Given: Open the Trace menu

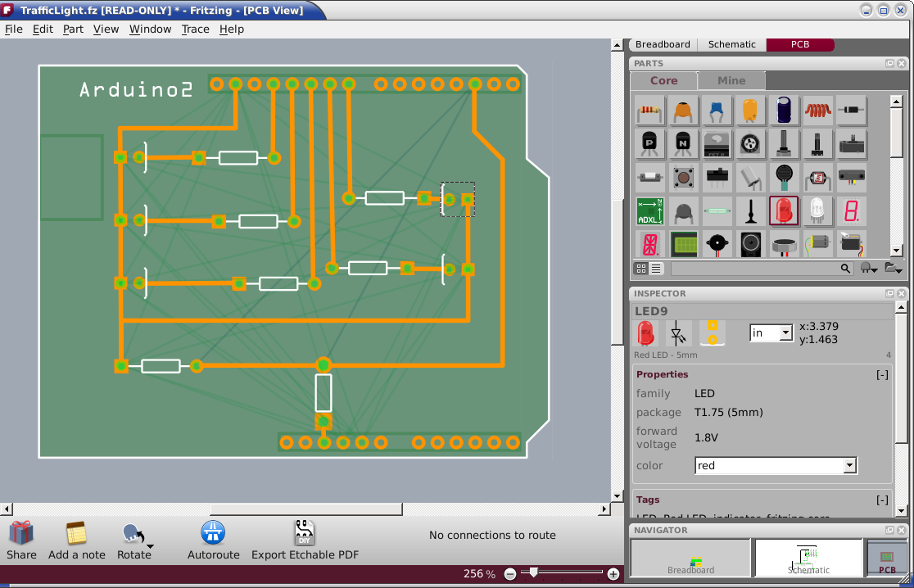Looking at the screenshot, I should pyautogui.click(x=195, y=29).
